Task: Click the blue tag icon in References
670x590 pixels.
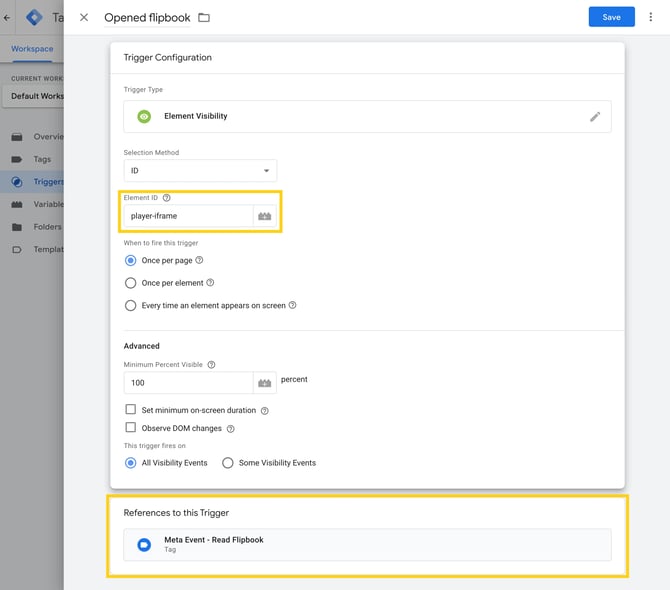Action: pyautogui.click(x=144, y=545)
